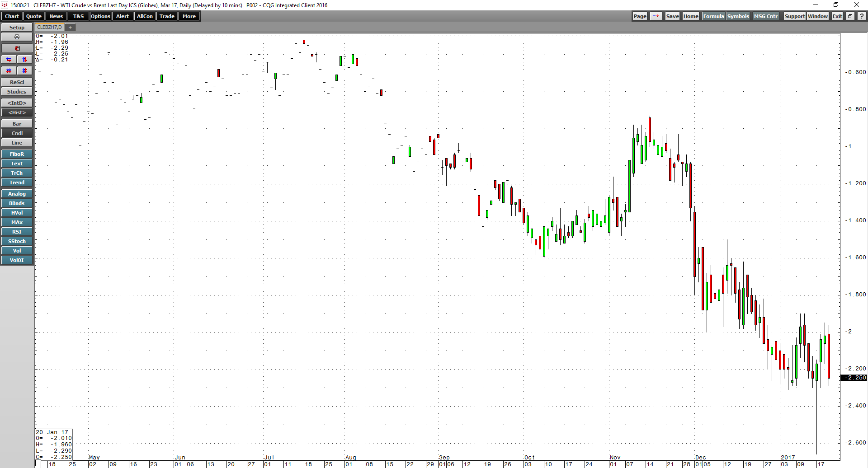Open the Chart menu
The image size is (868, 468).
click(12, 16)
